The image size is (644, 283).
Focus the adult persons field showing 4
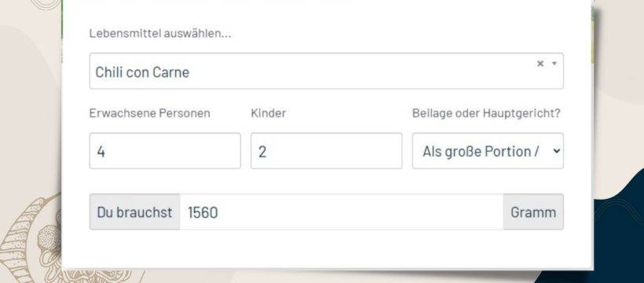165,151
